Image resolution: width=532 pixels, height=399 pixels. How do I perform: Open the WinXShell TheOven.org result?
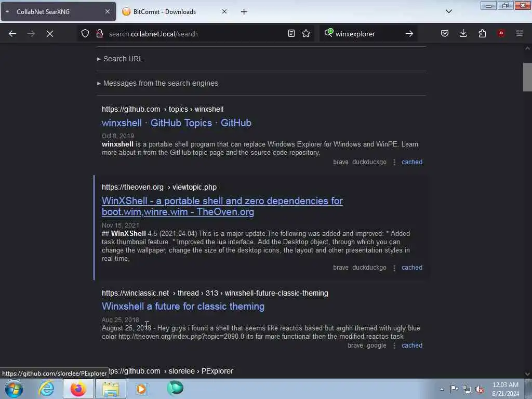222,206
